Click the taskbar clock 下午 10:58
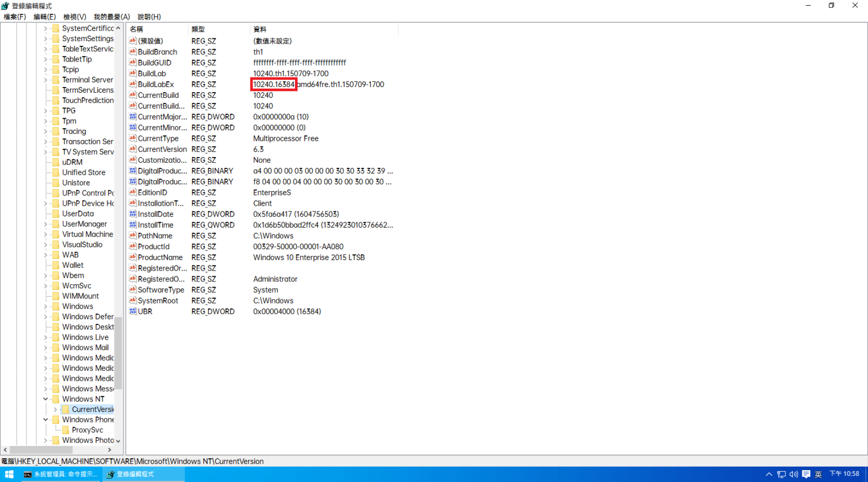Viewport: 868px width, 482px height. tap(844, 474)
